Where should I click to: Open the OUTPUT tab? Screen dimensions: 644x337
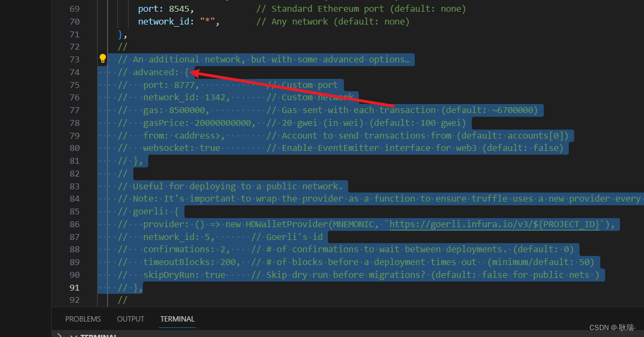pos(130,319)
